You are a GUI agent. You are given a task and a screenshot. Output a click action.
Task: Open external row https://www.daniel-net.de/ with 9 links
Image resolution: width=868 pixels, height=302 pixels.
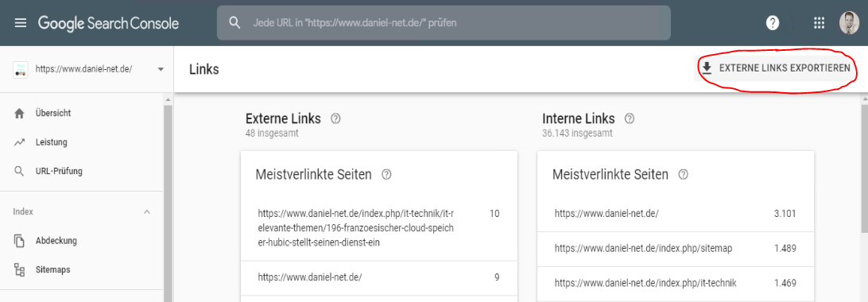[x=379, y=278]
